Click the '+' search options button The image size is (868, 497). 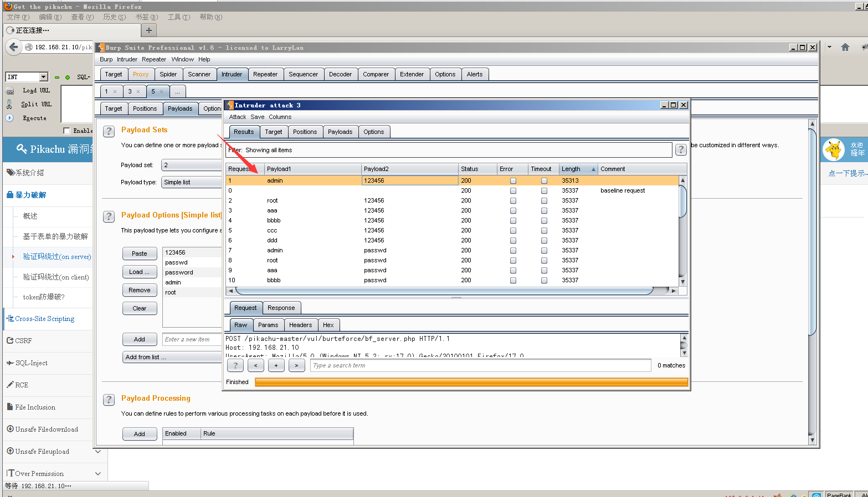tap(276, 365)
